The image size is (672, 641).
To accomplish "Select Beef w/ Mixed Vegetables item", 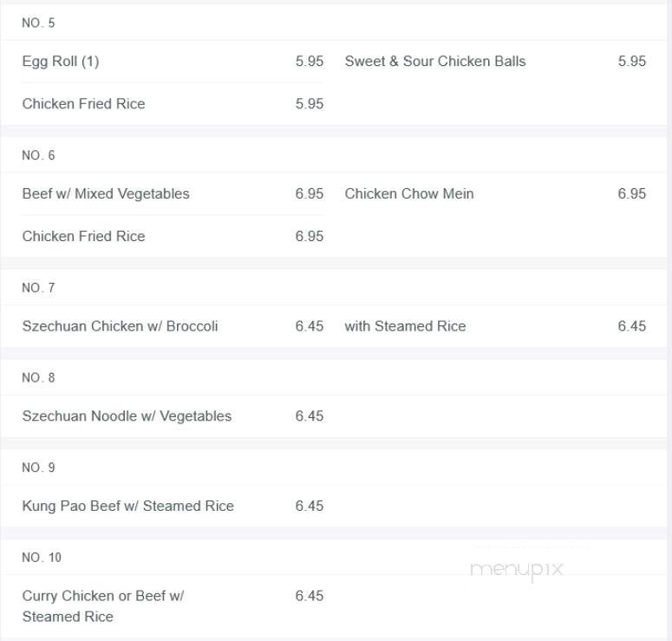I will (x=106, y=193).
